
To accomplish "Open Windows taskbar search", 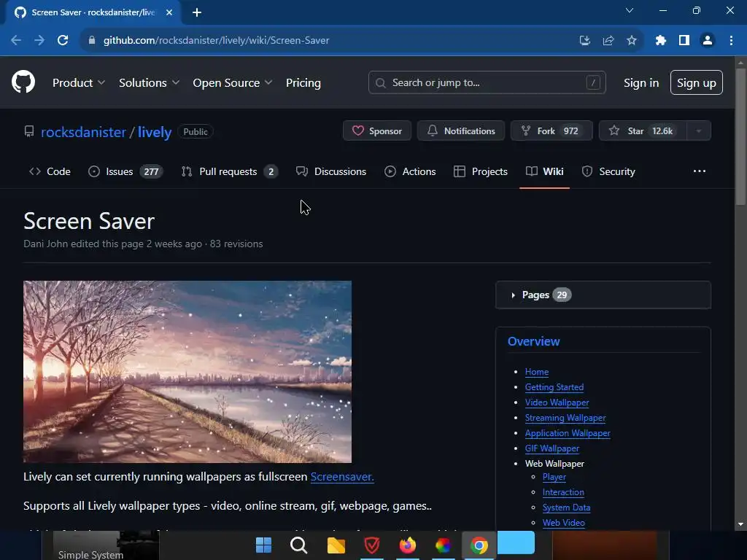I will (298, 545).
